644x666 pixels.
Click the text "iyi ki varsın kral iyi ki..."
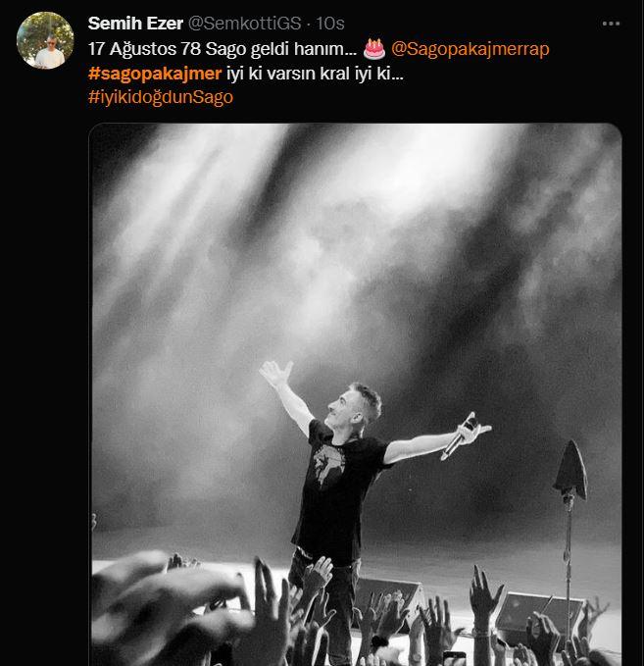(315, 74)
